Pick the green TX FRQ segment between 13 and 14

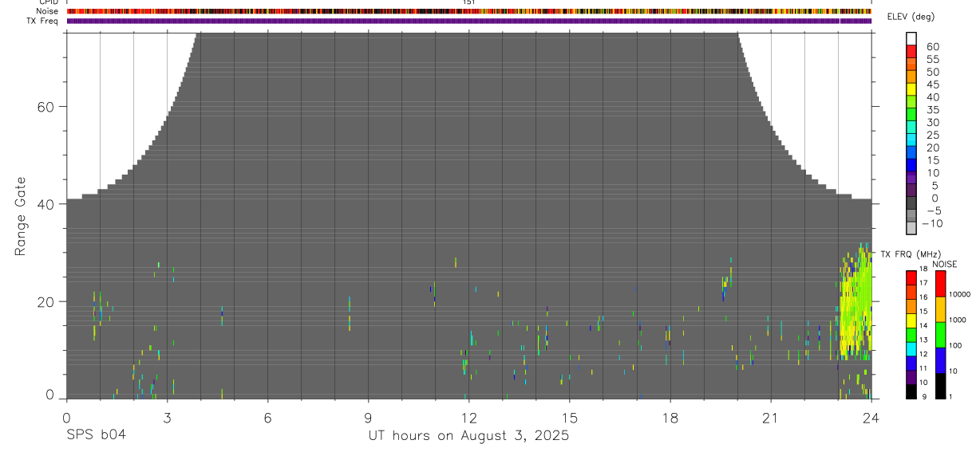coord(911,334)
